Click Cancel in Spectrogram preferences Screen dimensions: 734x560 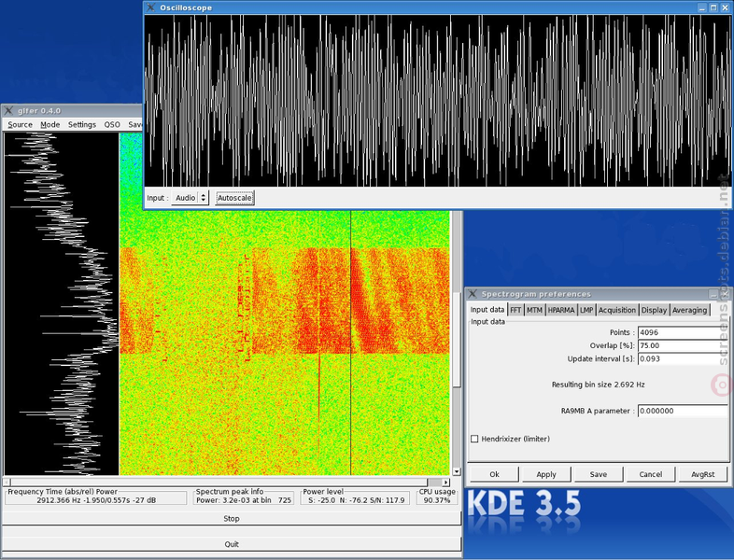pos(651,474)
